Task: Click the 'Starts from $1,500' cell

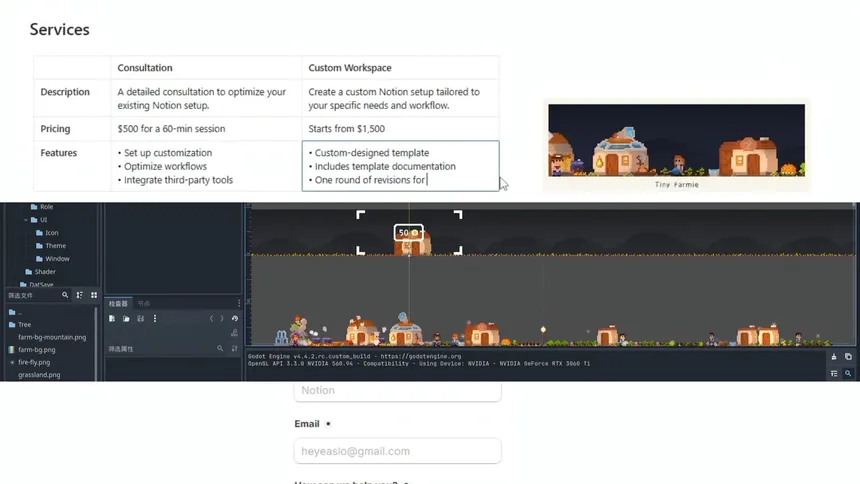Action: [400, 128]
